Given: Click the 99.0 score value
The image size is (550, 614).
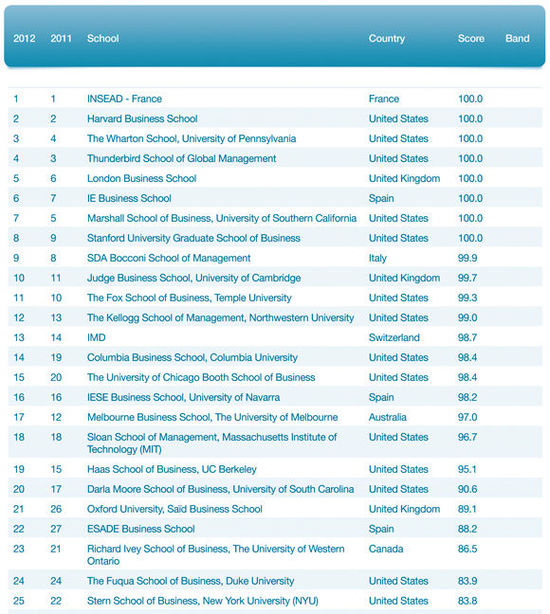Looking at the screenshot, I should [467, 318].
